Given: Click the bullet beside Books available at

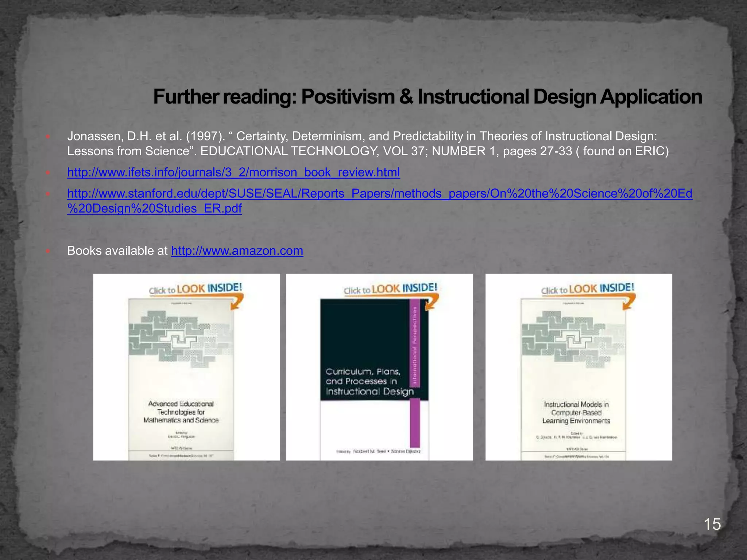Looking at the screenshot, I should (x=47, y=251).
